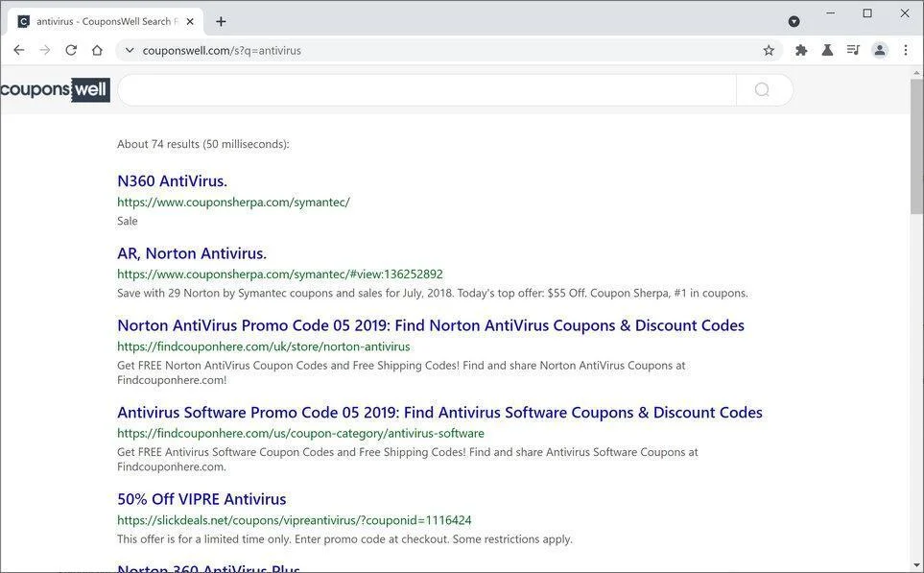This screenshot has height=573, width=924.
Task: Click the CouponsWell logo
Action: tap(55, 89)
